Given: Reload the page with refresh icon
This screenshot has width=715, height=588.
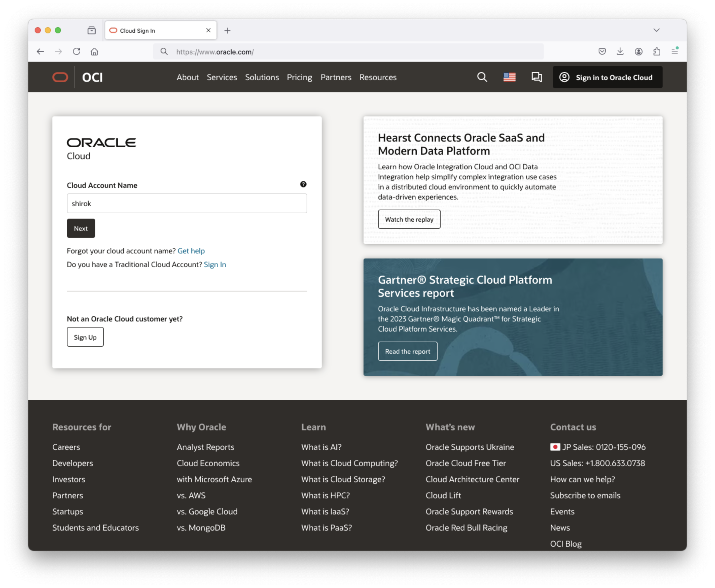Looking at the screenshot, I should pos(77,51).
